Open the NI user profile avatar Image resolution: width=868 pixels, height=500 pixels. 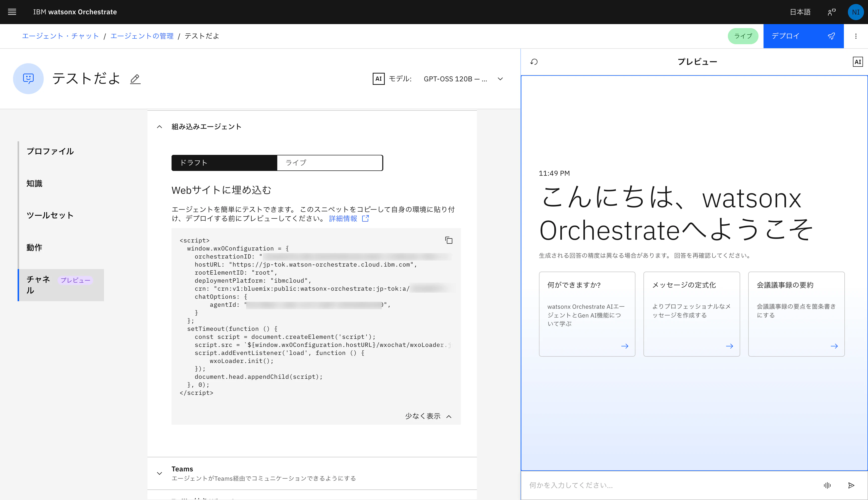coord(856,12)
